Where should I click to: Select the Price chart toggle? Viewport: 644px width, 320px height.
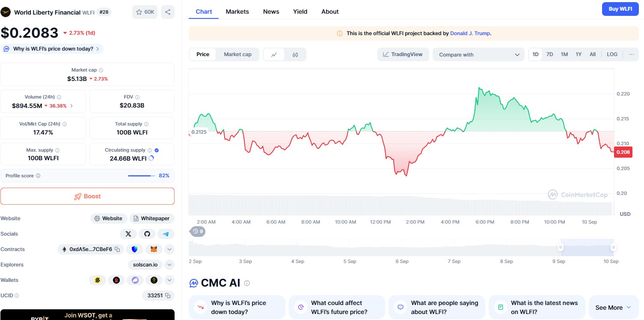(203, 54)
